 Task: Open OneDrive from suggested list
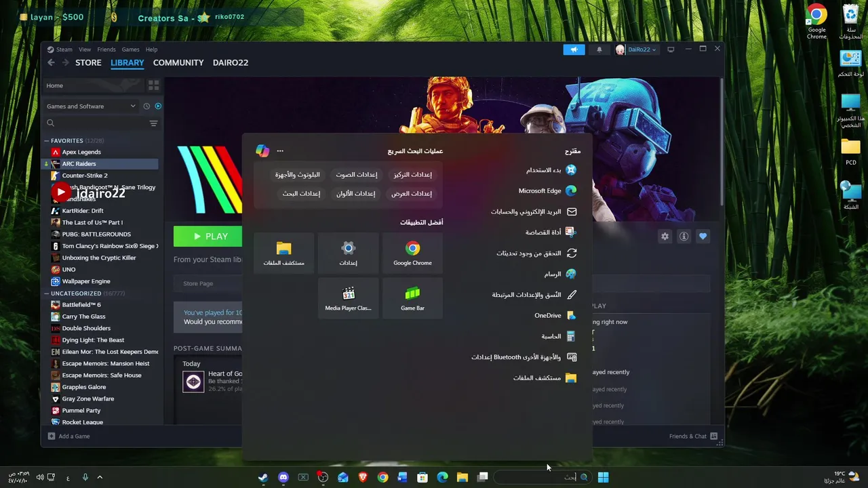point(555,315)
